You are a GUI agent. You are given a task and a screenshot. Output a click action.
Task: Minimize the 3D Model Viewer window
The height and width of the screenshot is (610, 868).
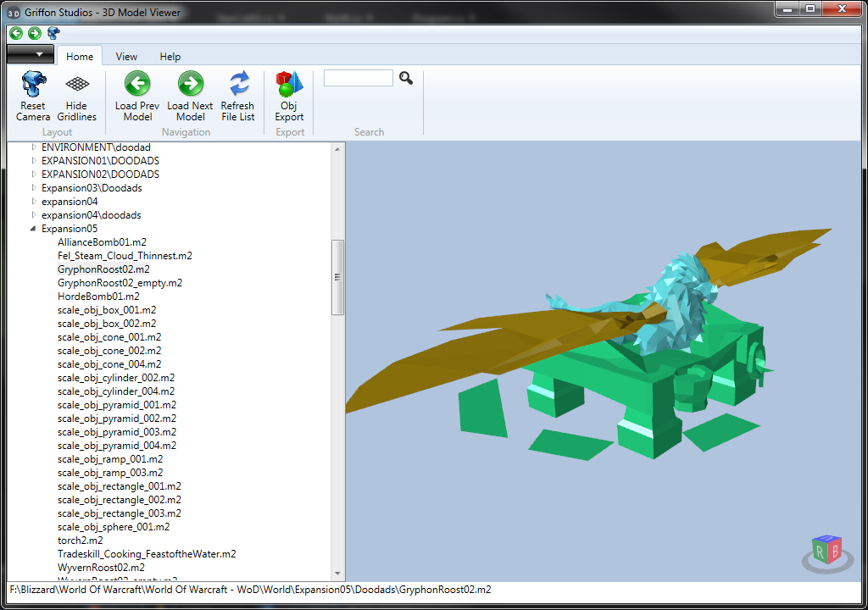click(x=787, y=8)
